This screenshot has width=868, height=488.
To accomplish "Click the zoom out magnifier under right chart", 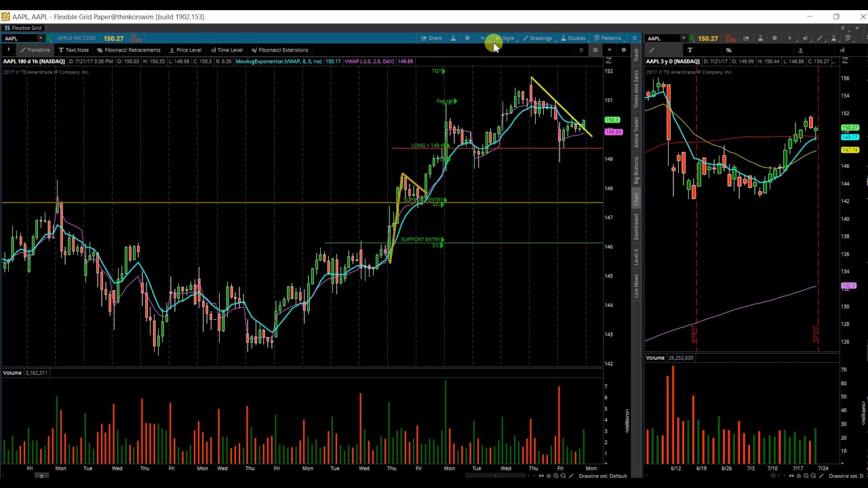I will tap(813, 476).
